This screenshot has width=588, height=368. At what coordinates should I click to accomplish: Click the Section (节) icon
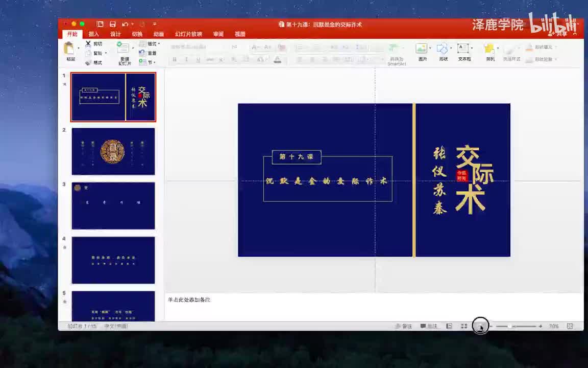(x=142, y=62)
